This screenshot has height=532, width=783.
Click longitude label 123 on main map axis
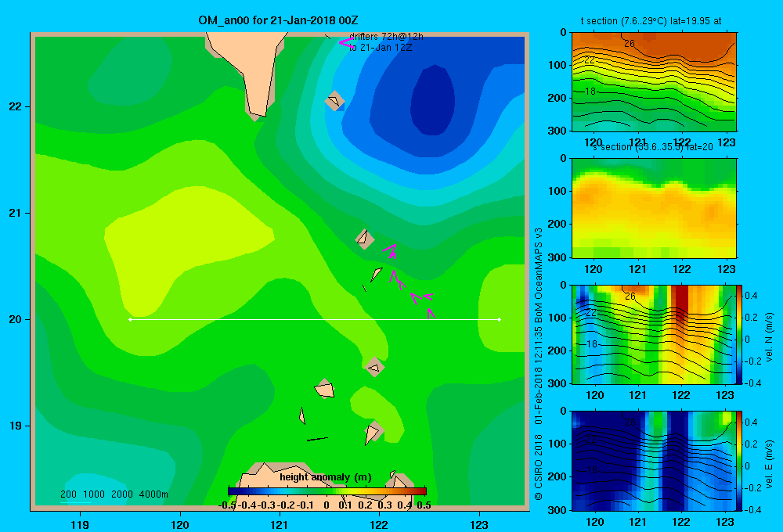point(479,524)
